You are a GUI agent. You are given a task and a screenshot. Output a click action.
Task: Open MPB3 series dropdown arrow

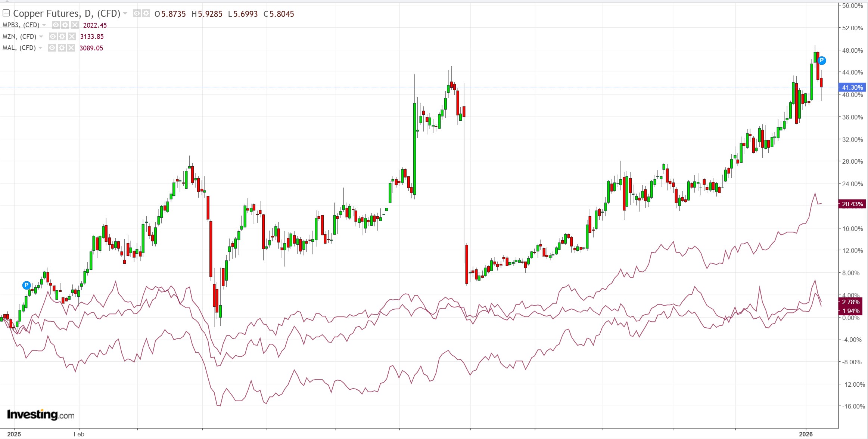(x=44, y=25)
